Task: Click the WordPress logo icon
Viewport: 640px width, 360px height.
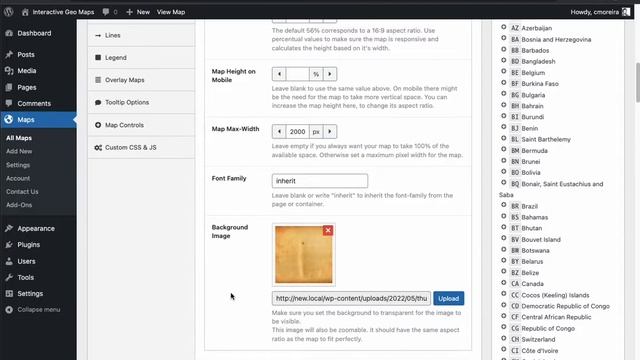Action: pyautogui.click(x=9, y=12)
